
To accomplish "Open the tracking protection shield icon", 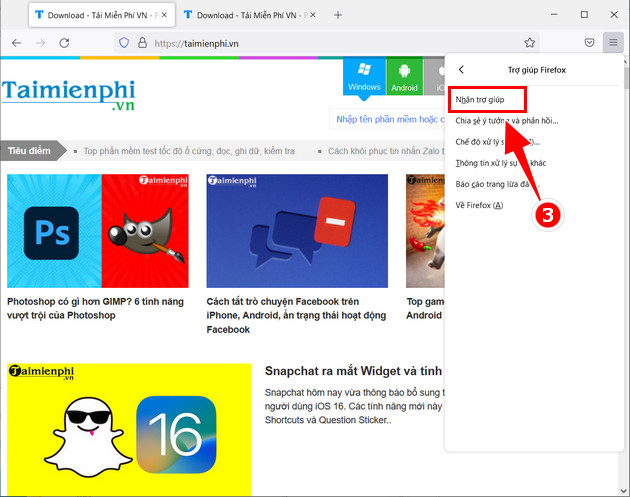I will point(124,43).
